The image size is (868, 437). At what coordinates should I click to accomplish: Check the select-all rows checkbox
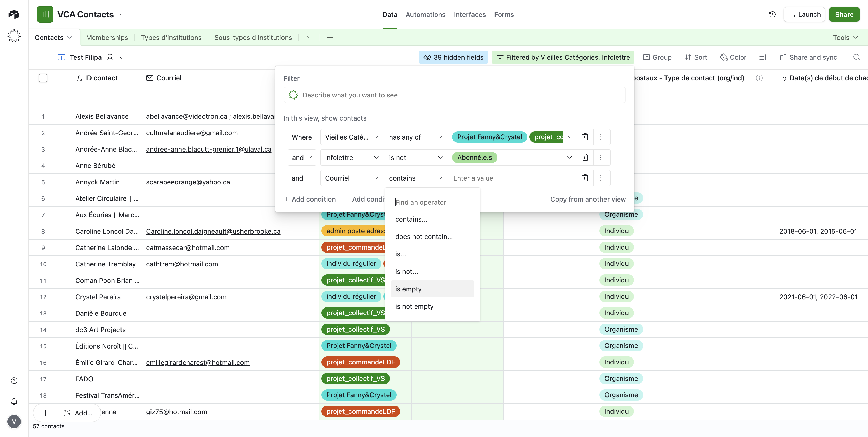click(x=43, y=78)
